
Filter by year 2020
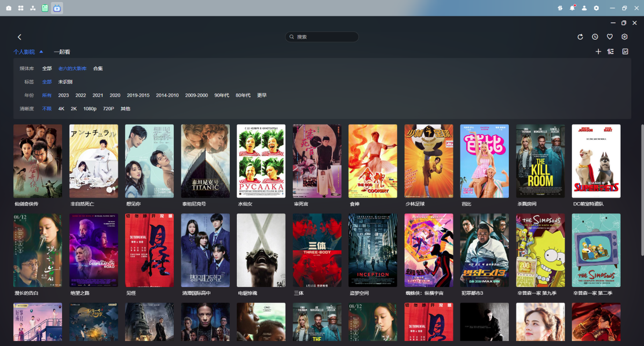[x=115, y=95]
